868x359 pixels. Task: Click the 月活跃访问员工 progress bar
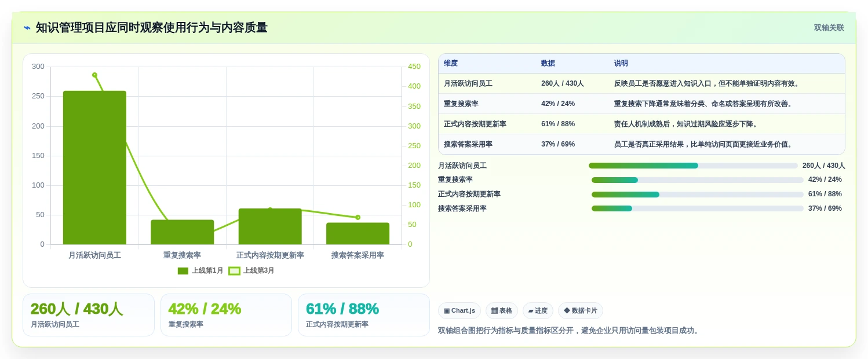click(x=693, y=166)
